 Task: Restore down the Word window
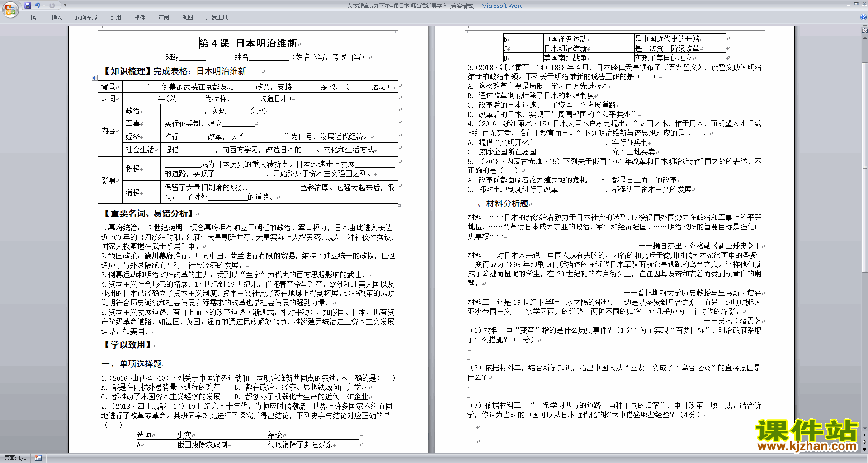pyautogui.click(x=856, y=4)
